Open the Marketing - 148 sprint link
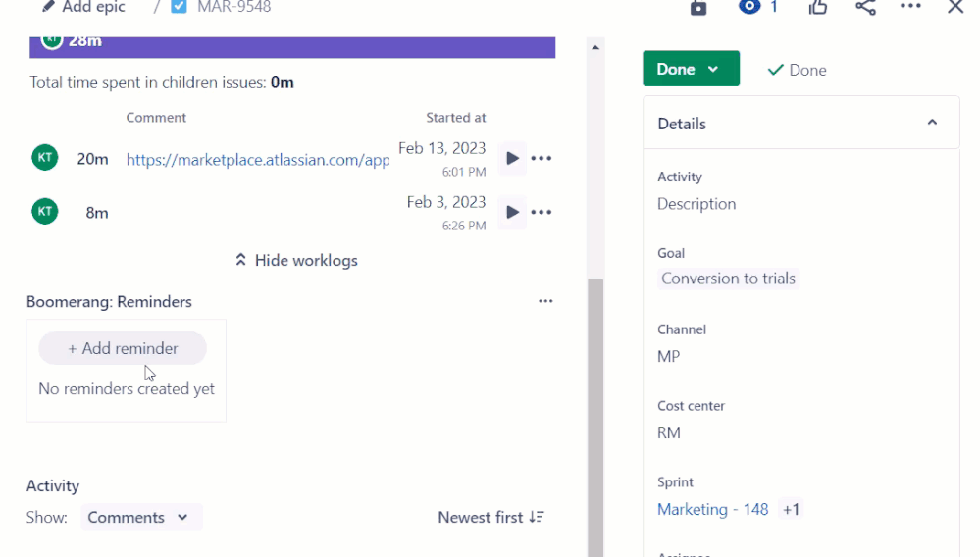Screen dimensions: 980x557 712,510
